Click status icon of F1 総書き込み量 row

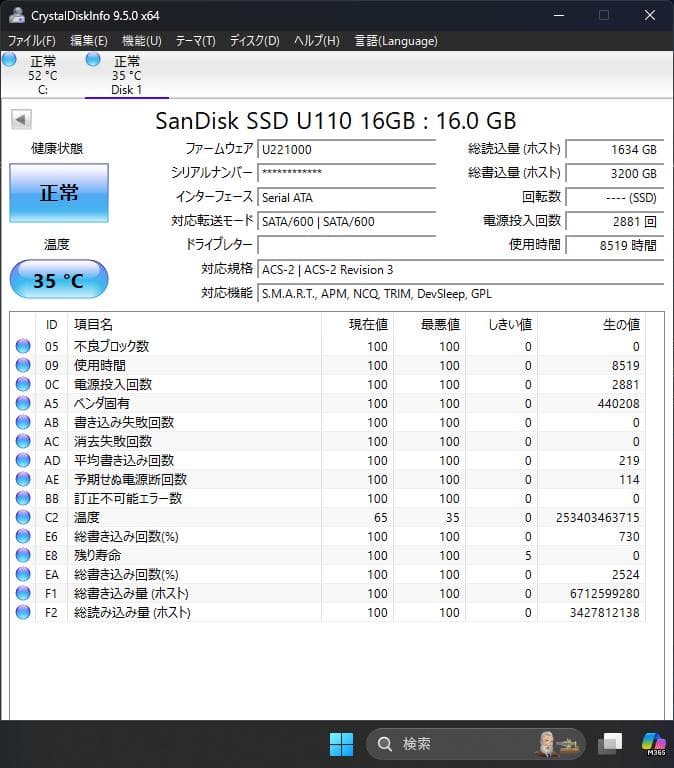pos(23,593)
